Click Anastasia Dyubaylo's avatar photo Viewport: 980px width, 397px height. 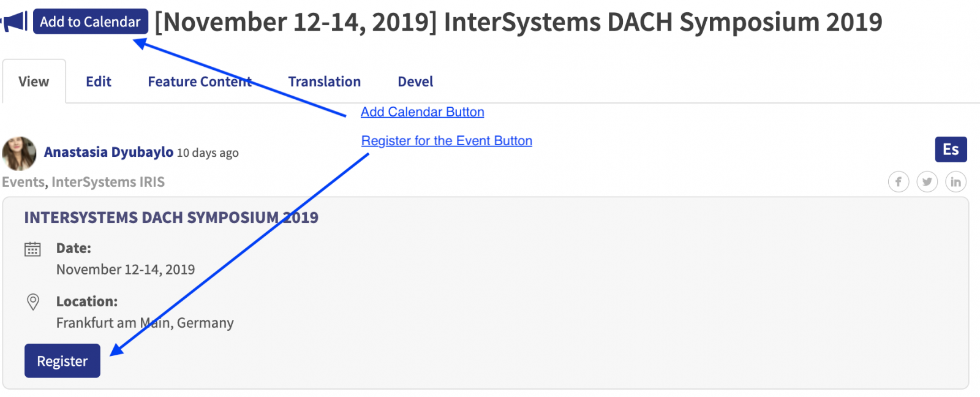tap(19, 153)
